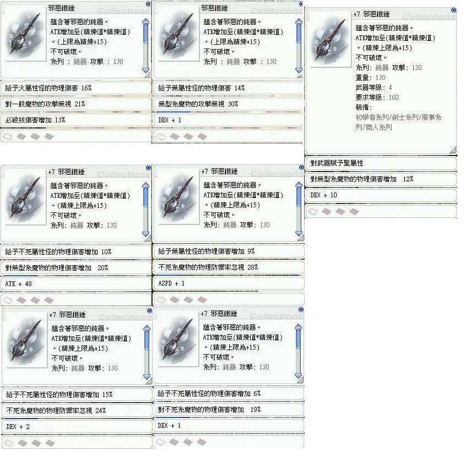Click scroll down arrow in the 無屬性 14% window
This screenshot has height=450, width=476.
[299, 70]
